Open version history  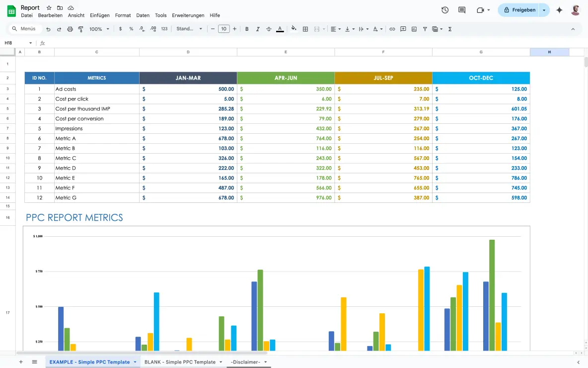point(445,9)
